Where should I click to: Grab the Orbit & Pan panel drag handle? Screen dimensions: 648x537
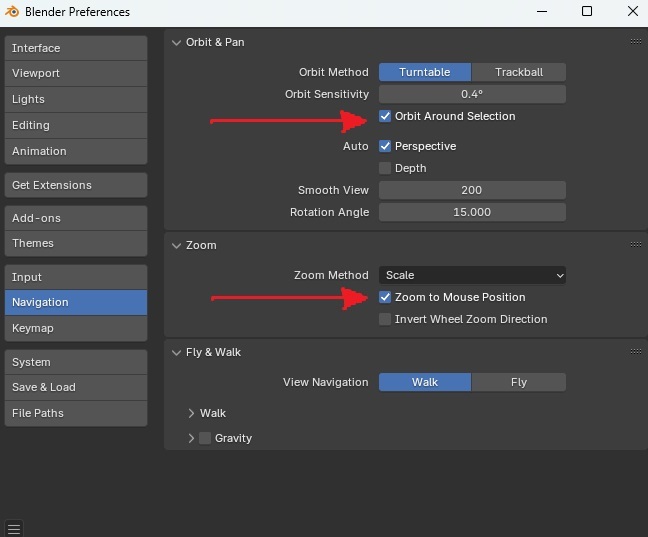636,41
